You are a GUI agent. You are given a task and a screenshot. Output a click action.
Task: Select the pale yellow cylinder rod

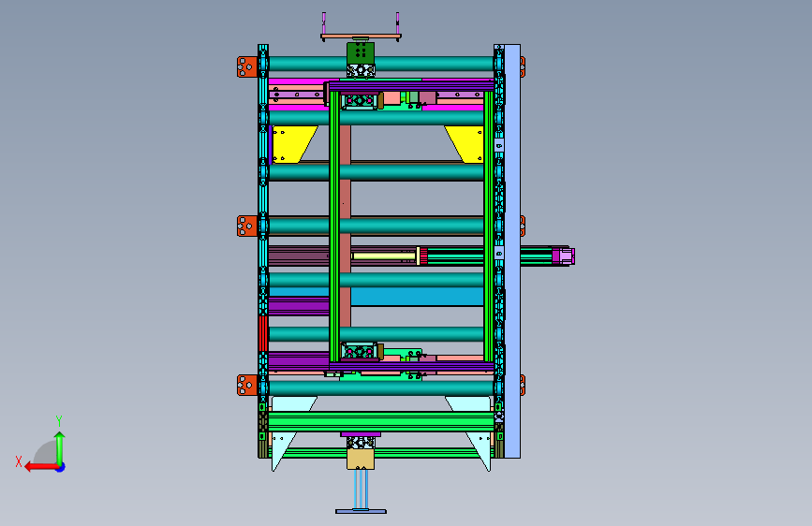click(384, 256)
